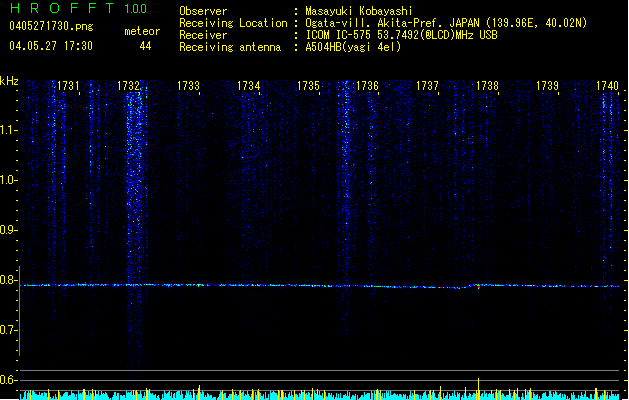Viewport: 629px width, 400px height.
Task: Click the 1.1 kHz axis label
Action: click(8, 130)
